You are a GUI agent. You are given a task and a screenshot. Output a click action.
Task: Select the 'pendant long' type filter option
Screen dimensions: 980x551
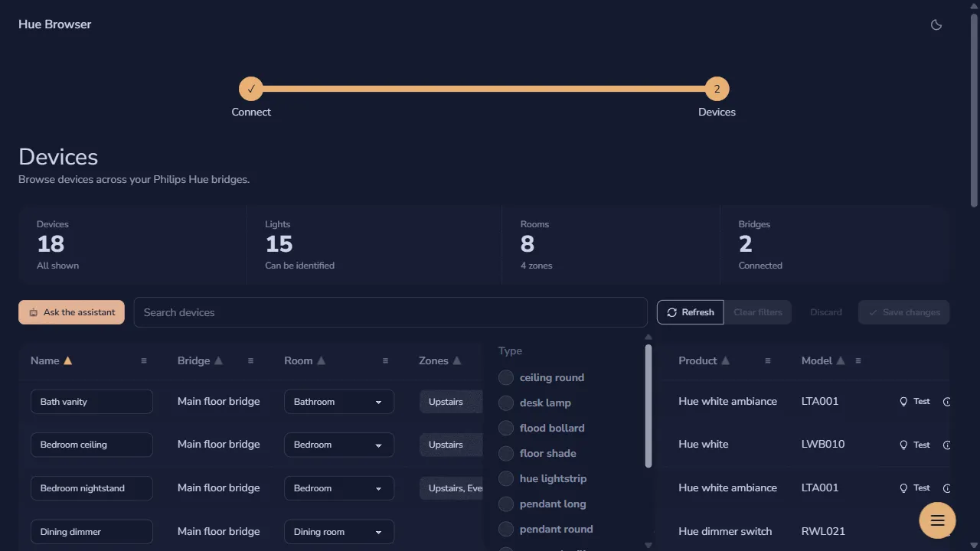pos(542,504)
